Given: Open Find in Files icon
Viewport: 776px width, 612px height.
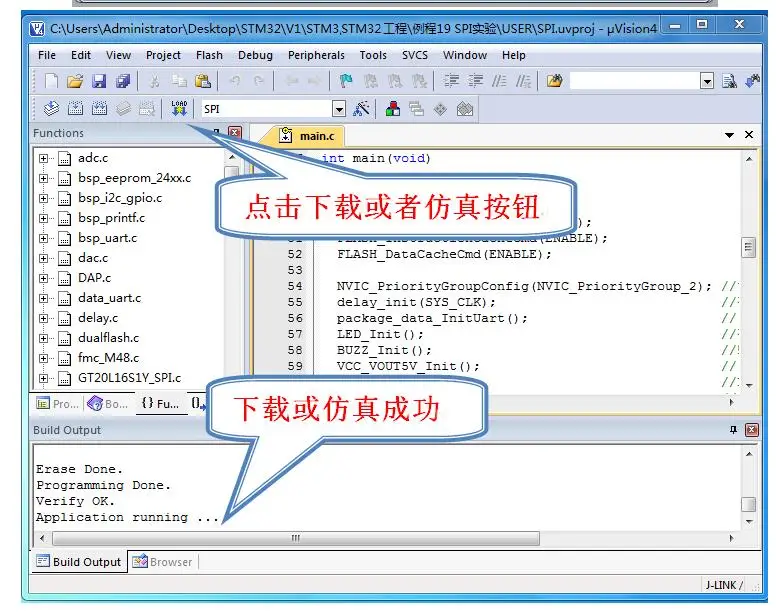Looking at the screenshot, I should coord(554,81).
